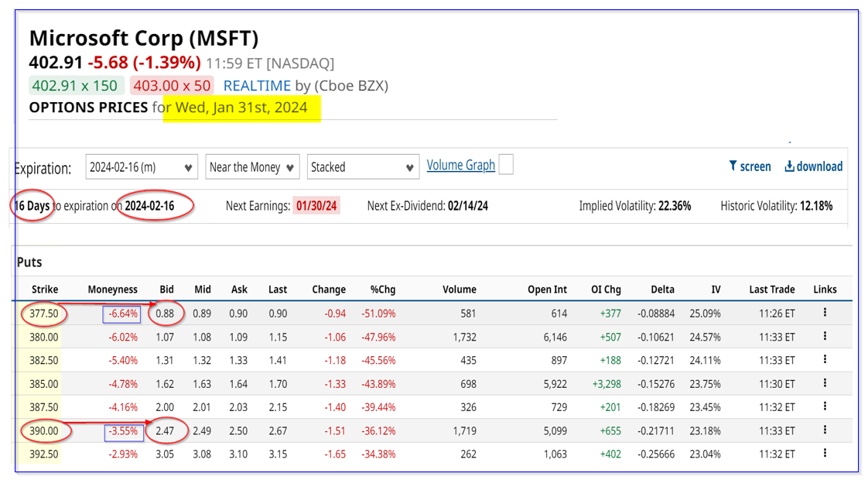The width and height of the screenshot is (868, 480).
Task: Click the -6.64% moneyness value
Action: (x=122, y=314)
